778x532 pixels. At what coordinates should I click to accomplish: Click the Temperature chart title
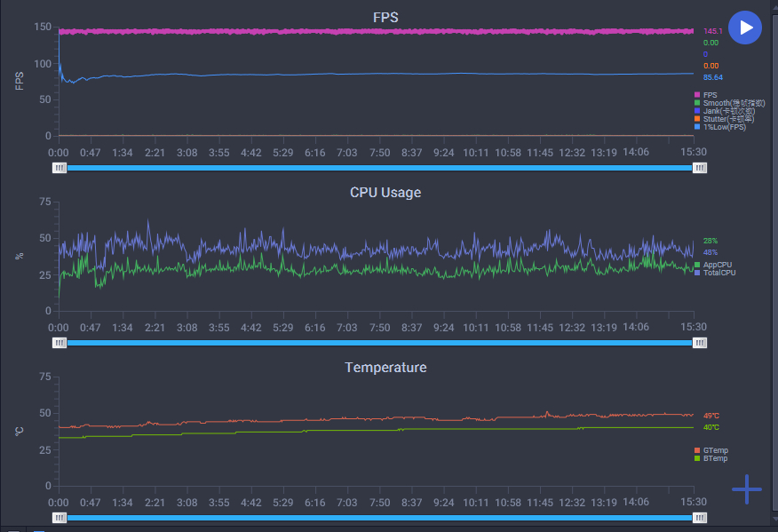coord(385,367)
